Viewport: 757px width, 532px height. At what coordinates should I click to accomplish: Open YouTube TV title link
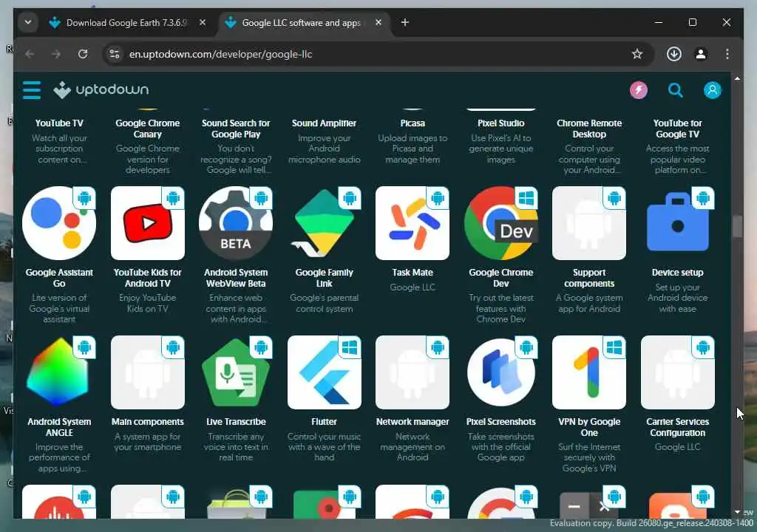(59, 123)
